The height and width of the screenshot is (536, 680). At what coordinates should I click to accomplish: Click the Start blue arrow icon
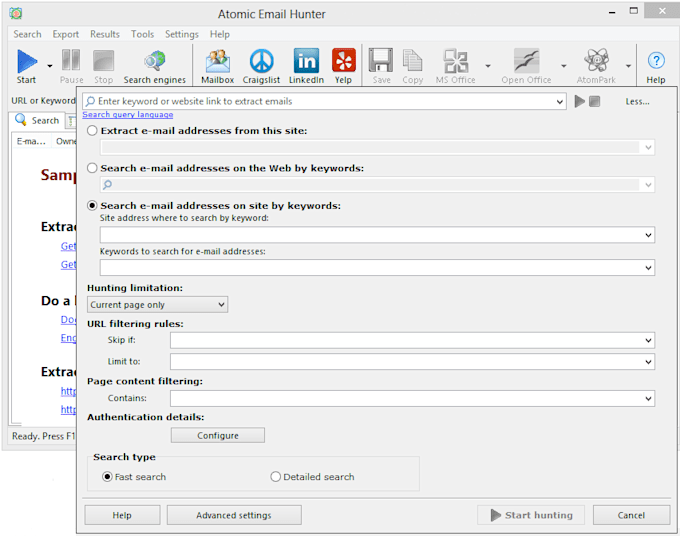pos(27,61)
